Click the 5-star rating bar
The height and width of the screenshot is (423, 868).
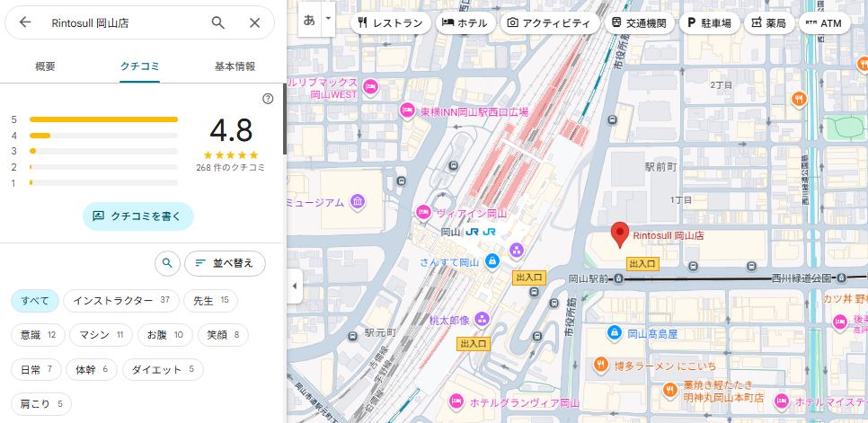(x=103, y=119)
